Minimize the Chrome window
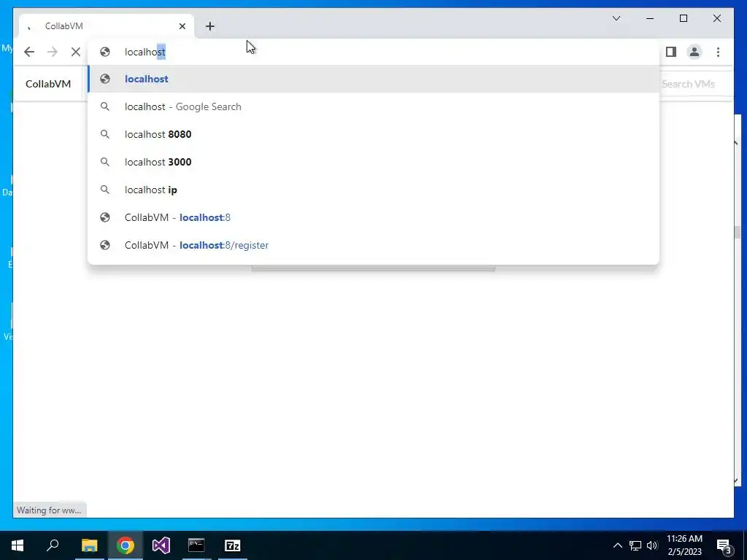 tap(650, 18)
